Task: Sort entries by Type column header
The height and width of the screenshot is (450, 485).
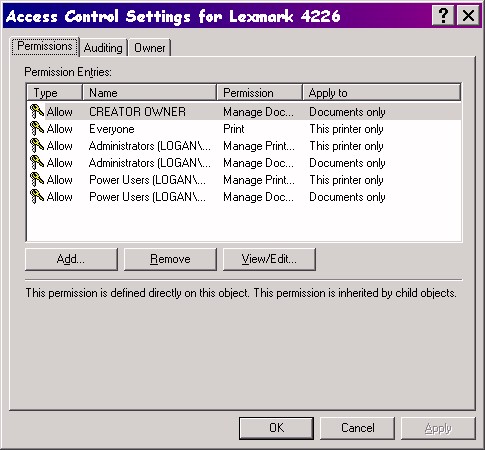Action: click(54, 92)
